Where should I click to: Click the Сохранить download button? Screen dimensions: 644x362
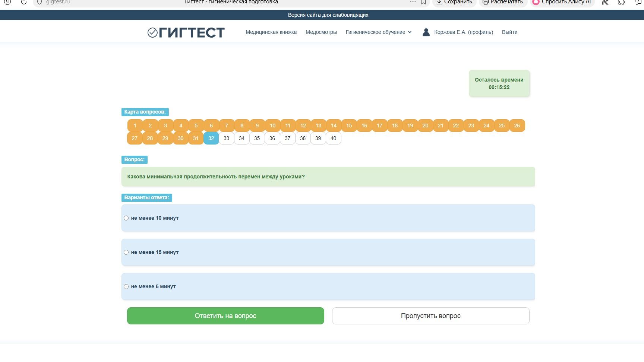pos(454,2)
